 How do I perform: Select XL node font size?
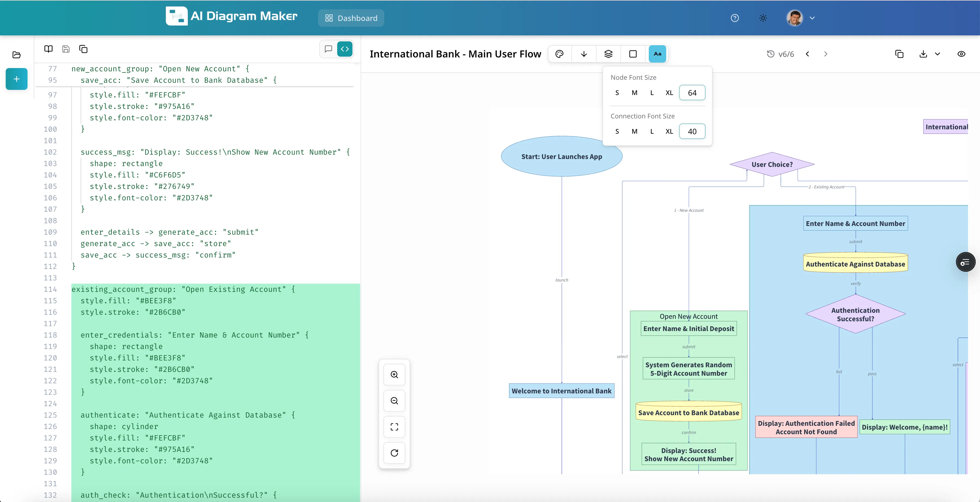point(669,92)
